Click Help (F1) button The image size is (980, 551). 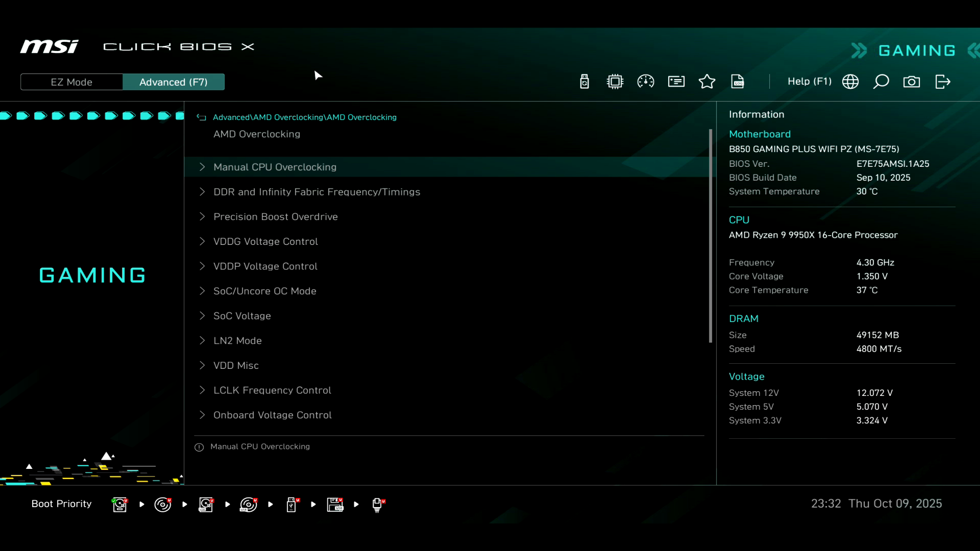pyautogui.click(x=809, y=82)
